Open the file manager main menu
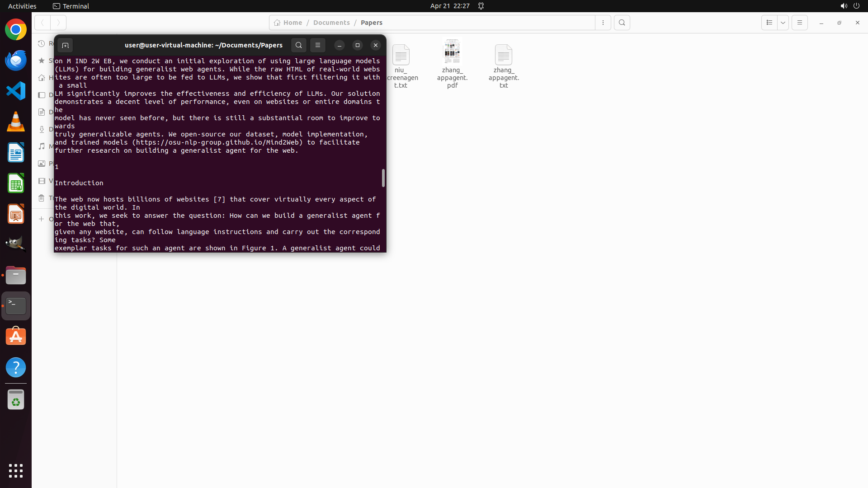This screenshot has height=488, width=868. click(800, 23)
